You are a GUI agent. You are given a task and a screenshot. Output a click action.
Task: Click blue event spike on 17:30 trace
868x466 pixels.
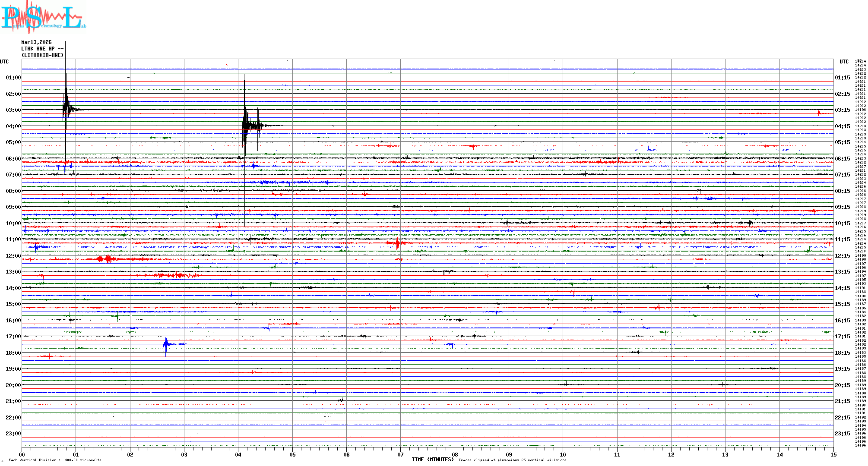(166, 344)
